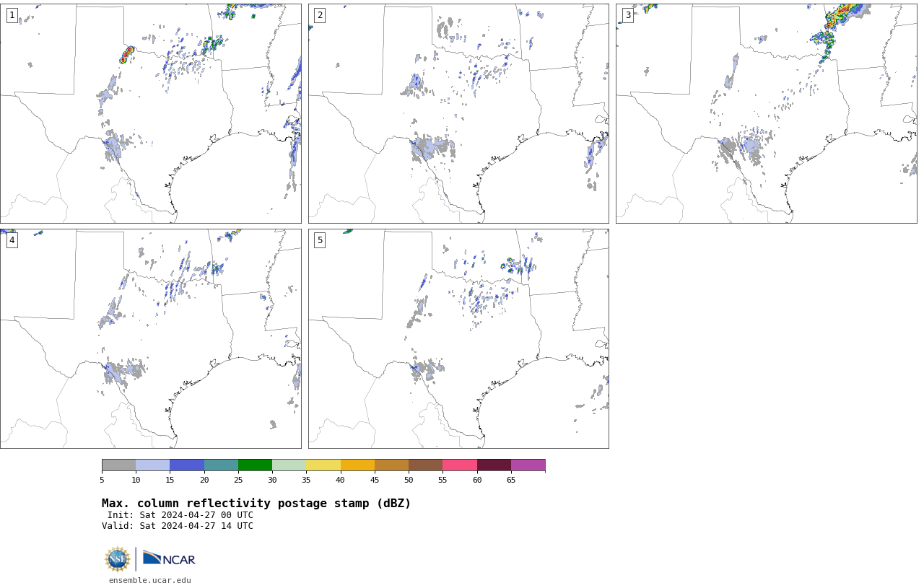Pick the brown 50-55 dBZ swatch

coord(425,465)
